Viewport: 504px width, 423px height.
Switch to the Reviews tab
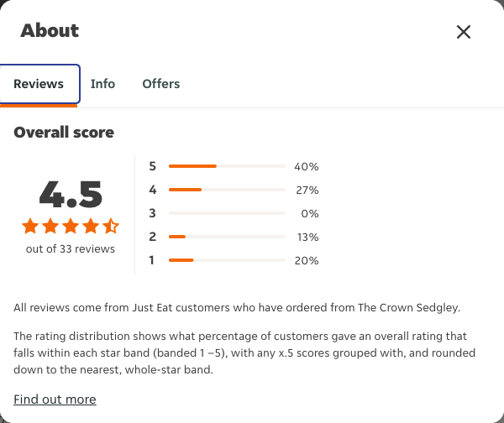(39, 84)
